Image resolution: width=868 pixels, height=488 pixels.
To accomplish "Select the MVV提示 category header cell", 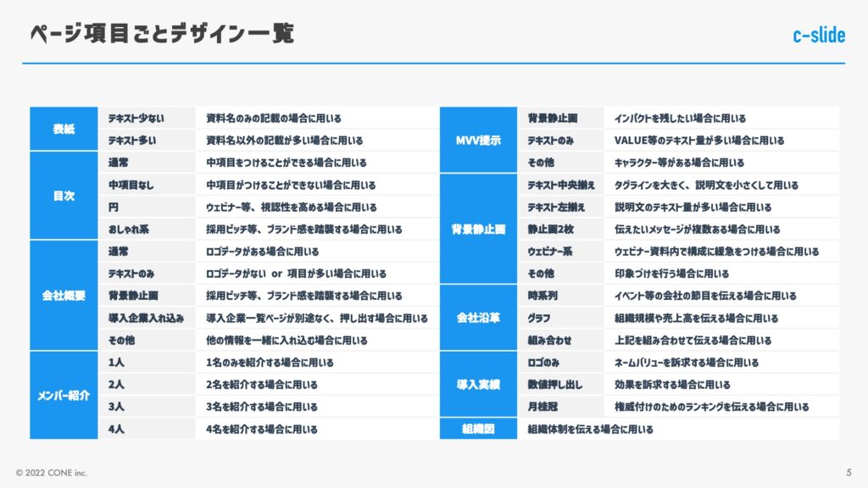I will click(x=478, y=141).
